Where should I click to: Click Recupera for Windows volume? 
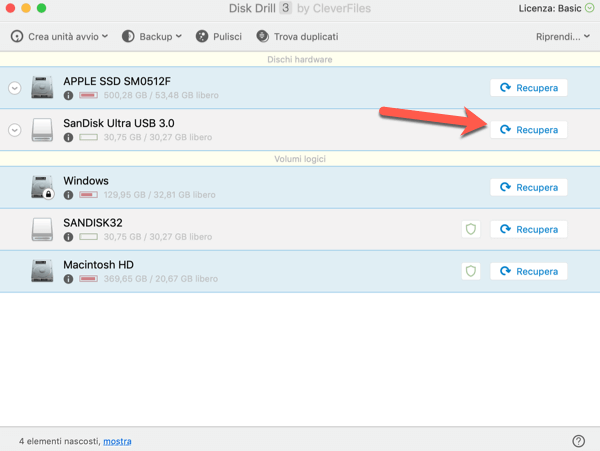click(528, 187)
